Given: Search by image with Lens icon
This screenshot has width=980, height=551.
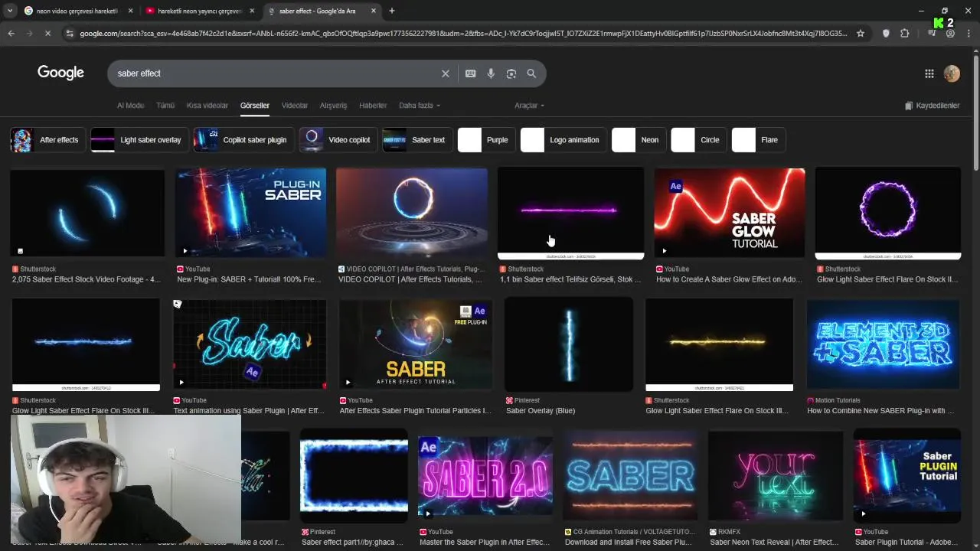Looking at the screenshot, I should click(x=511, y=73).
